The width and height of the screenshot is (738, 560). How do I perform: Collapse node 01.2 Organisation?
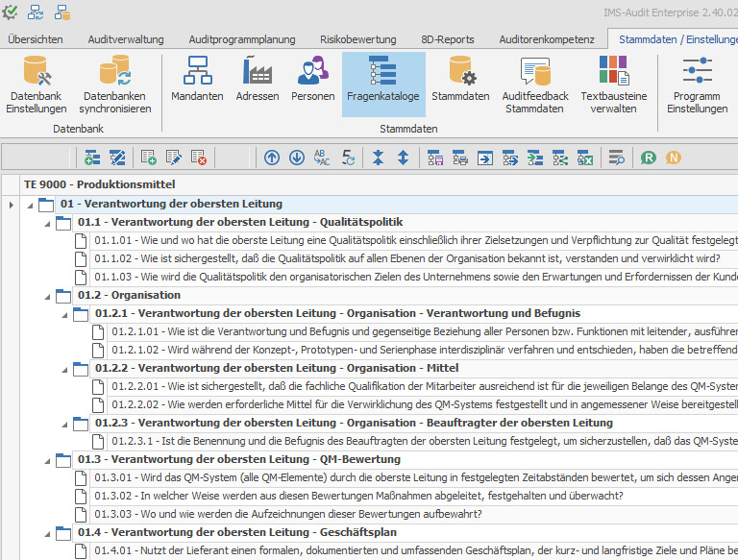(x=47, y=297)
